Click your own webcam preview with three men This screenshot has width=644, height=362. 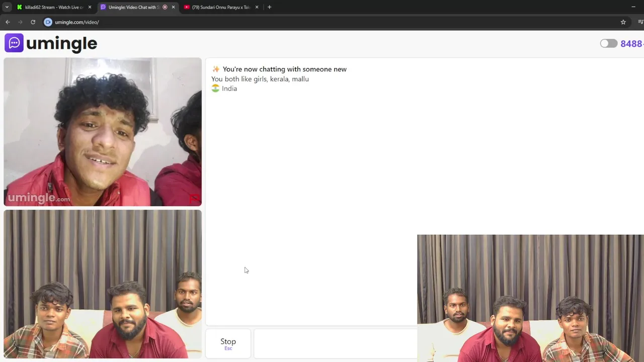[x=103, y=284]
